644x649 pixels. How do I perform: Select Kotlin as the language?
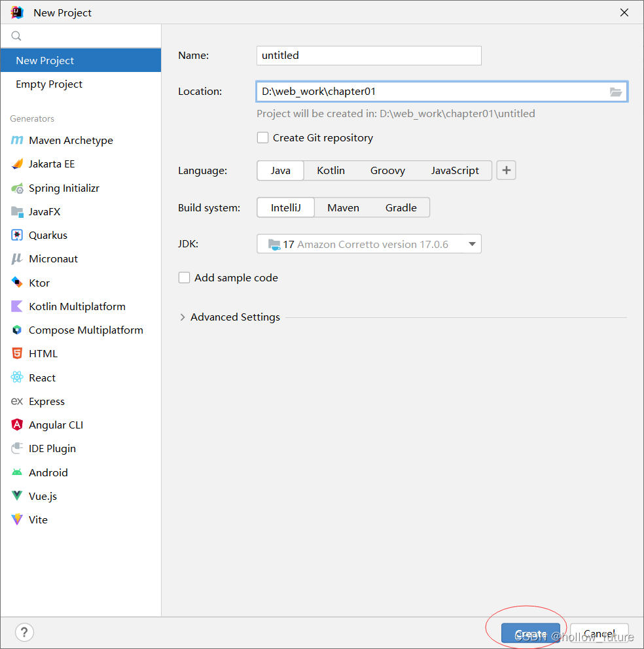[x=331, y=171]
